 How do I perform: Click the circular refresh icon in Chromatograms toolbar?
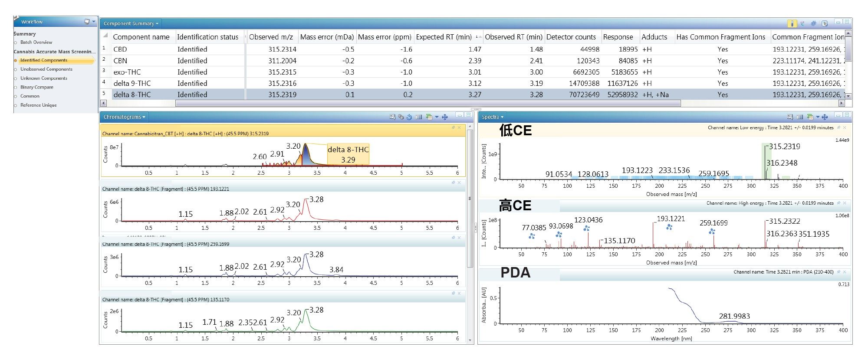(409, 117)
